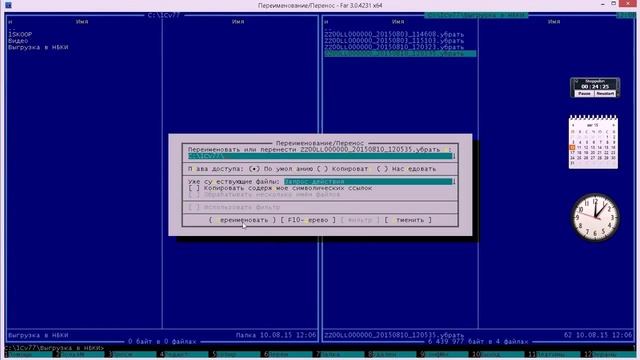Click the analog clock widget
The height and width of the screenshot is (360, 640).
pyautogui.click(x=596, y=217)
